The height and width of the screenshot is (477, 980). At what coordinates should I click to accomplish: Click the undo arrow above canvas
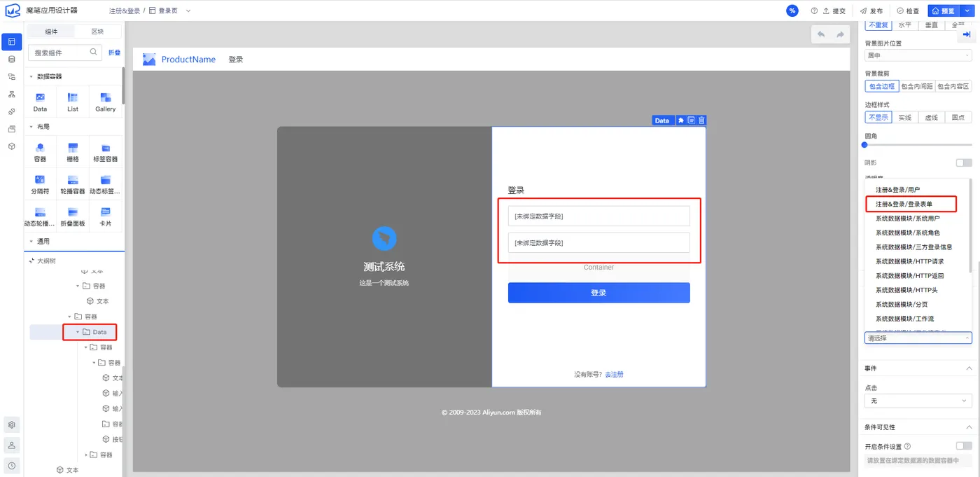tap(821, 34)
